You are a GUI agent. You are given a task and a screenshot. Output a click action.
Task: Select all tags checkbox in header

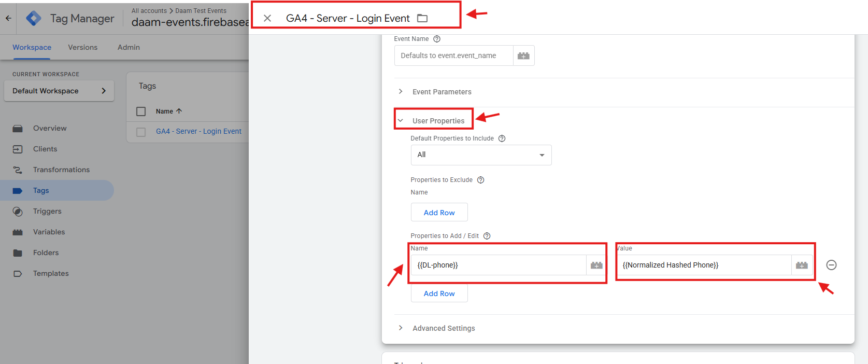click(141, 111)
